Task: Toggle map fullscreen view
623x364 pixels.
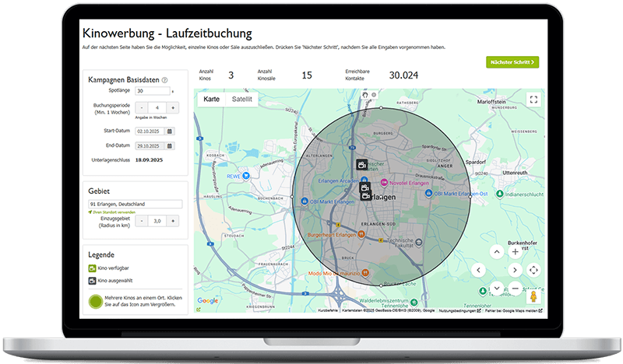Action: point(533,100)
